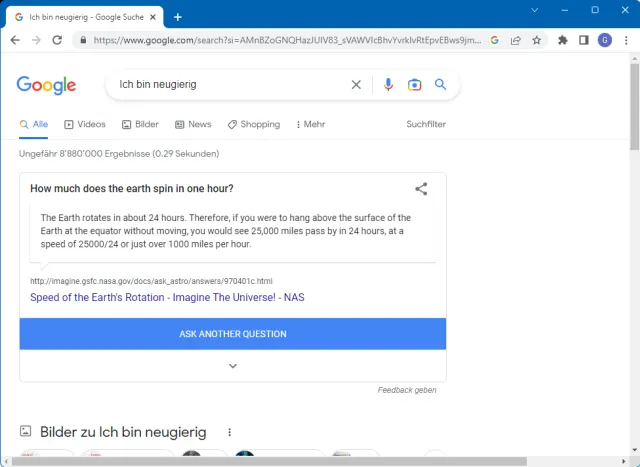This screenshot has width=640, height=467.
Task: Open a new browser tab
Action: click(x=178, y=17)
